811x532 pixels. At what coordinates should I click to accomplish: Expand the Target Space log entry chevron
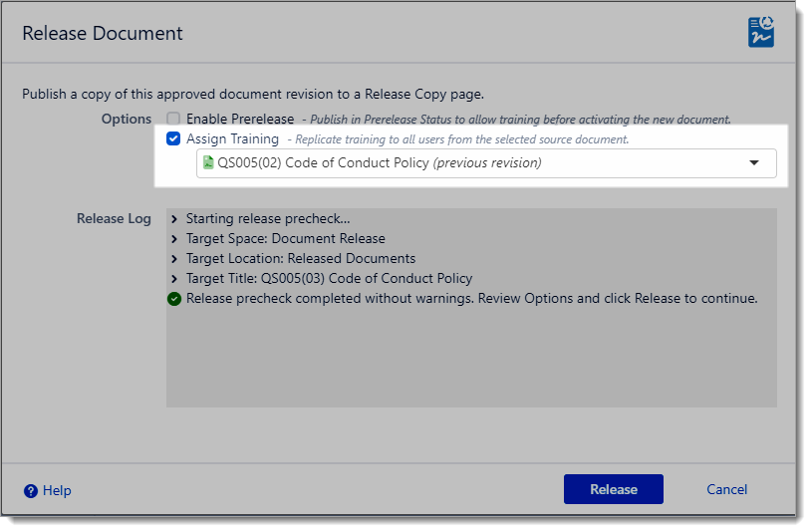pos(175,239)
